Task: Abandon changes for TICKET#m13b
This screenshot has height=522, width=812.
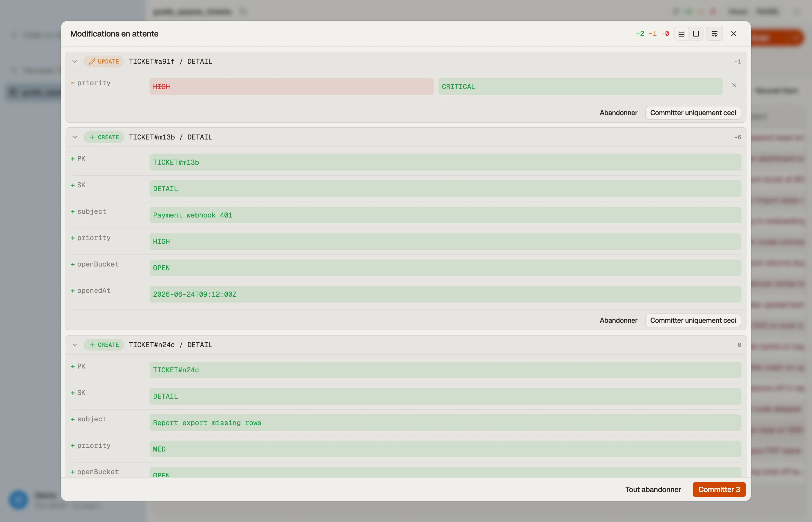Action: [x=619, y=320]
